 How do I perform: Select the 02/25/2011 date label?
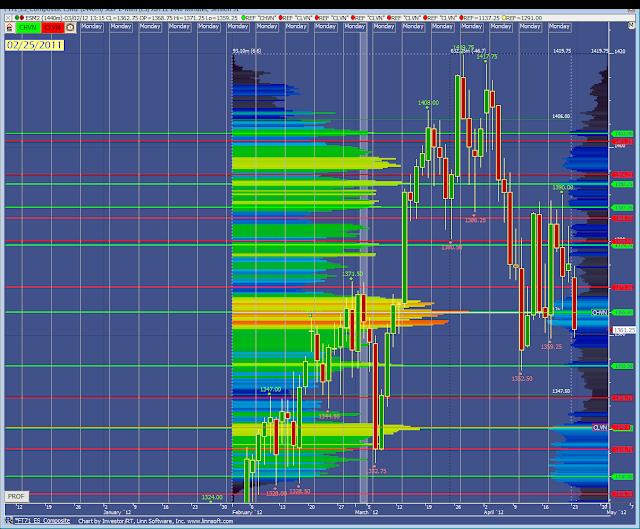(x=34, y=45)
